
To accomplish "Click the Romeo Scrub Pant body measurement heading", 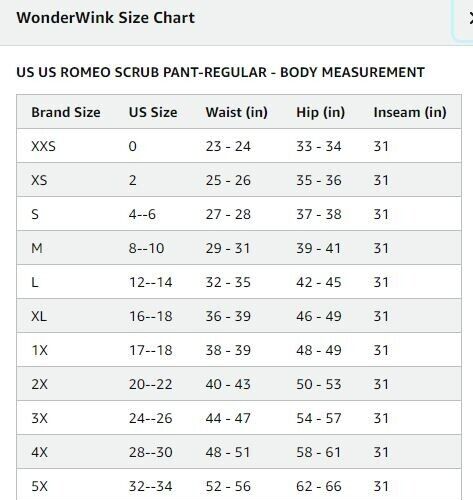I will tap(220, 72).
